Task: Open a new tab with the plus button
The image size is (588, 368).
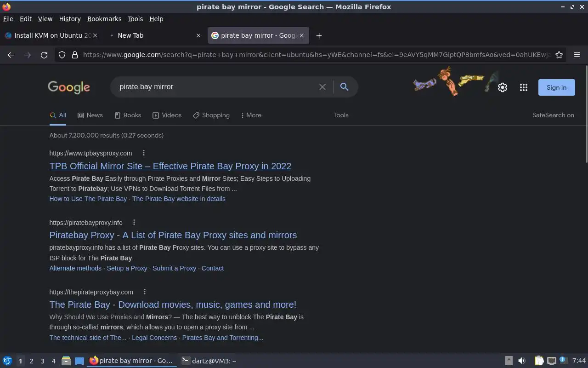Action: click(x=319, y=35)
